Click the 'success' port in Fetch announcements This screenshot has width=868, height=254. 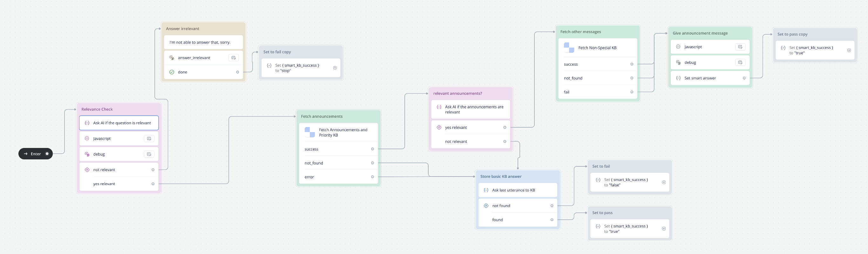pyautogui.click(x=372, y=149)
